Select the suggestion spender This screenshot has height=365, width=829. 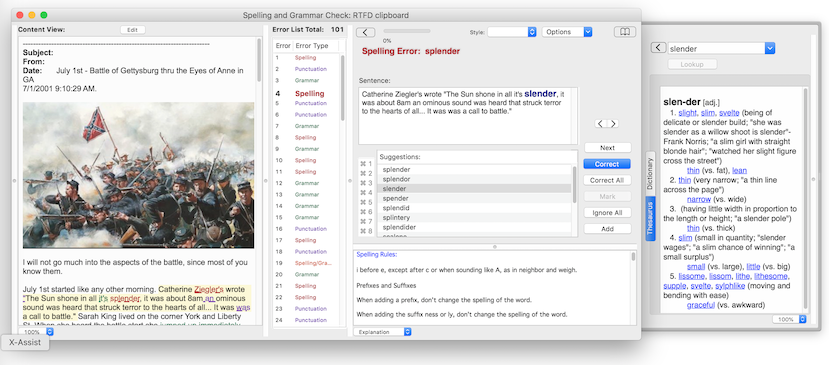click(x=474, y=198)
